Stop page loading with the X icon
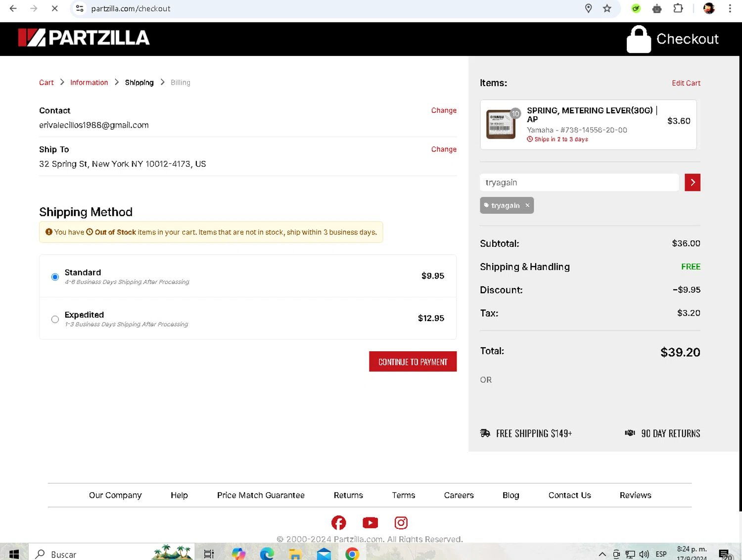This screenshot has width=742, height=560. pyautogui.click(x=55, y=8)
